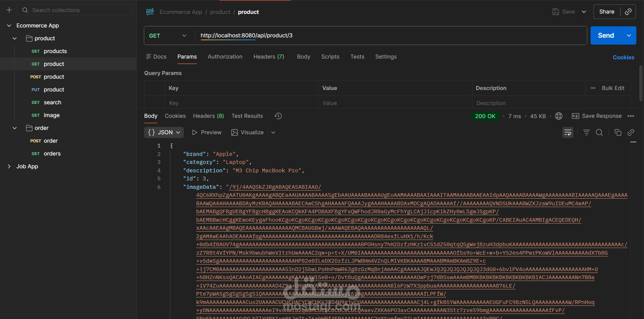644x319 pixels.
Task: Copy response body icon
Action: [618, 132]
